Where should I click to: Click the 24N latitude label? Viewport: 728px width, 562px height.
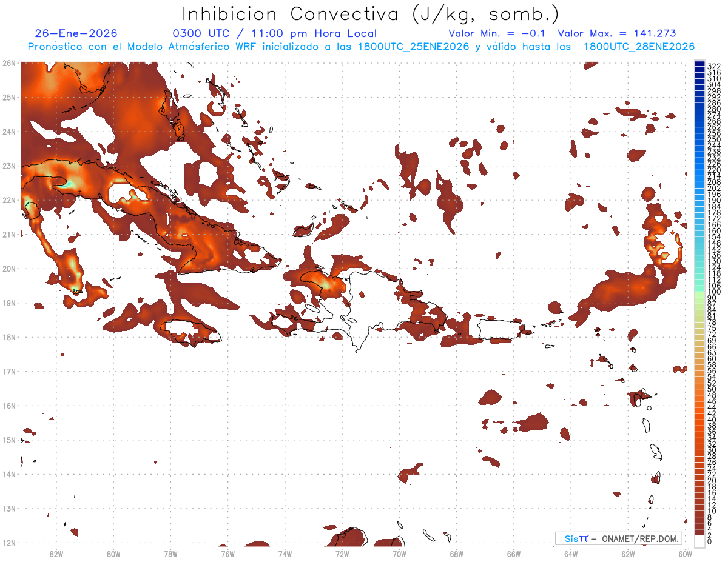8,132
